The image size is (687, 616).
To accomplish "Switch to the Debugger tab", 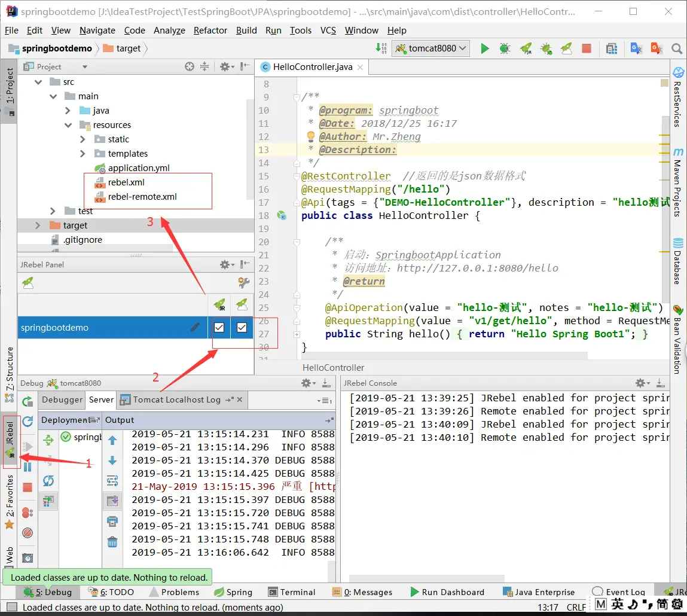I will (x=62, y=400).
